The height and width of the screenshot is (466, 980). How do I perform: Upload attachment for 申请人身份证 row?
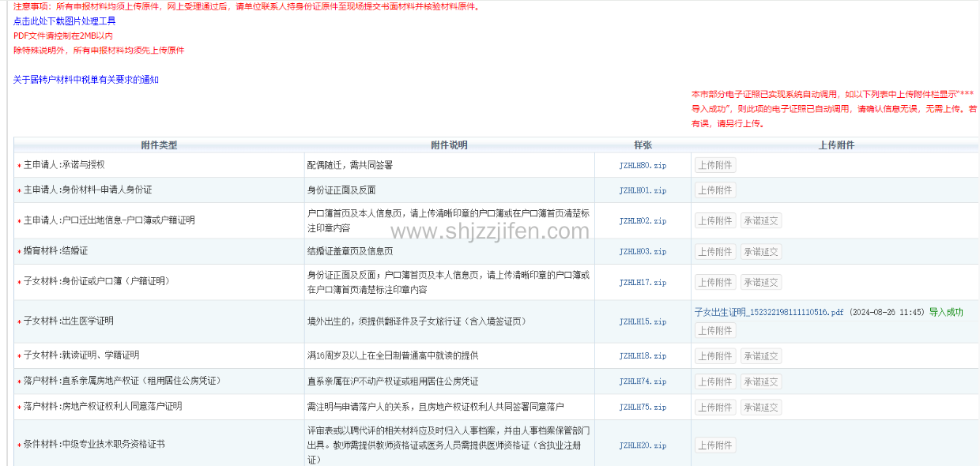click(x=715, y=190)
